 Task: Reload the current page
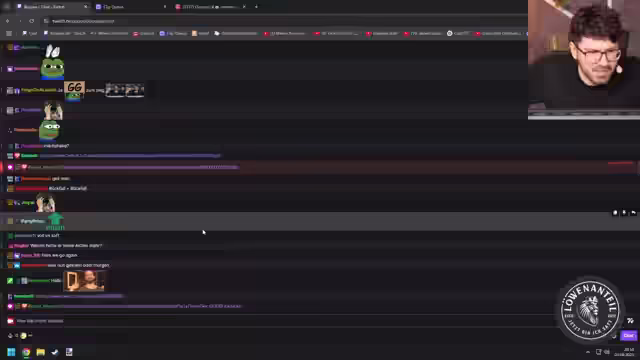point(31,21)
